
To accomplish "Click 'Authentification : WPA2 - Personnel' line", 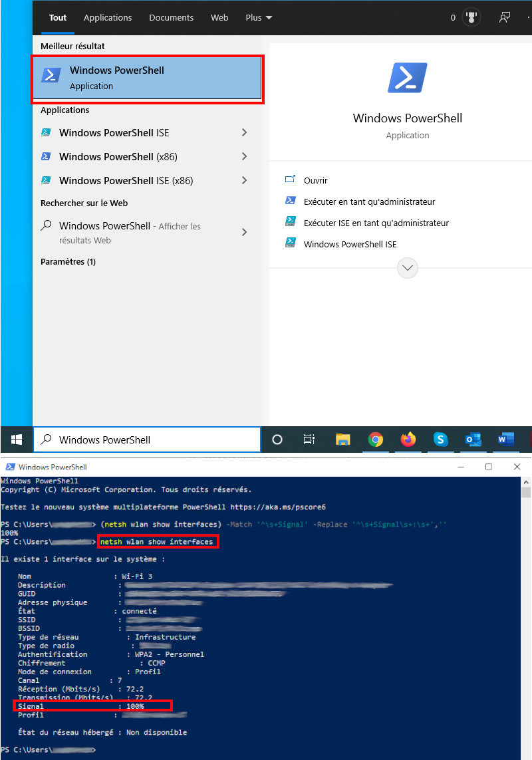I will pos(111,654).
